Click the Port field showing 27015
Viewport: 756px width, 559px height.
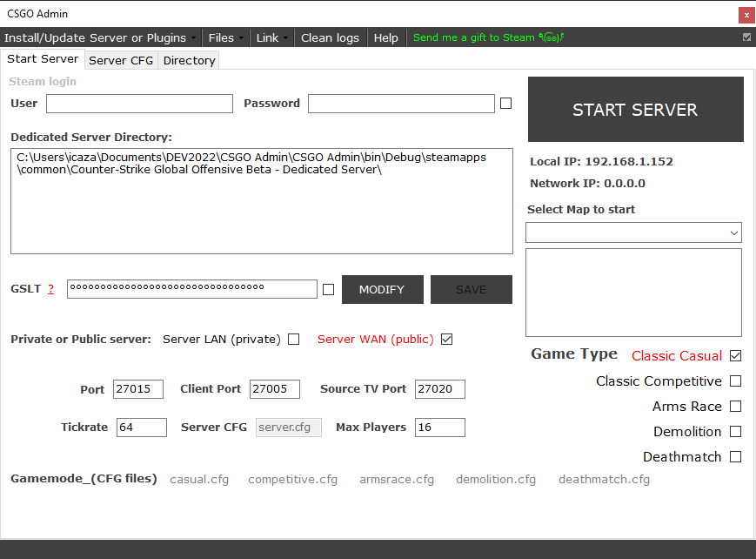(138, 389)
